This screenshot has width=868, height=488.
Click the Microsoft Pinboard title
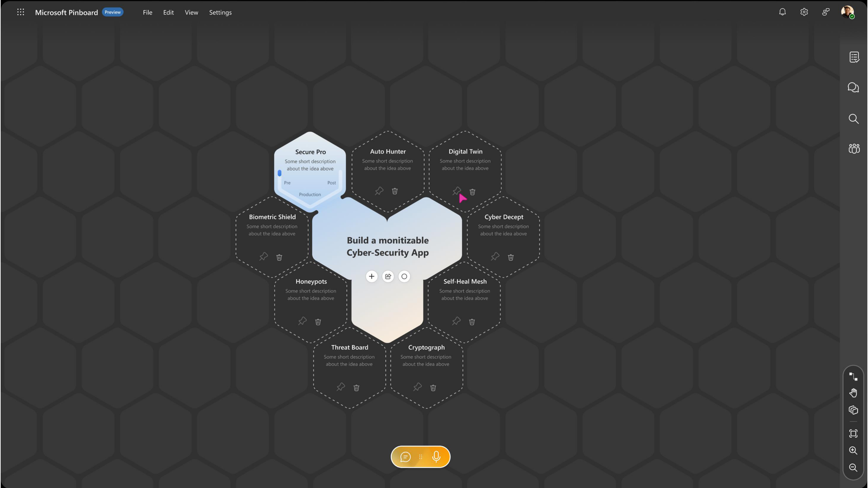click(x=66, y=12)
